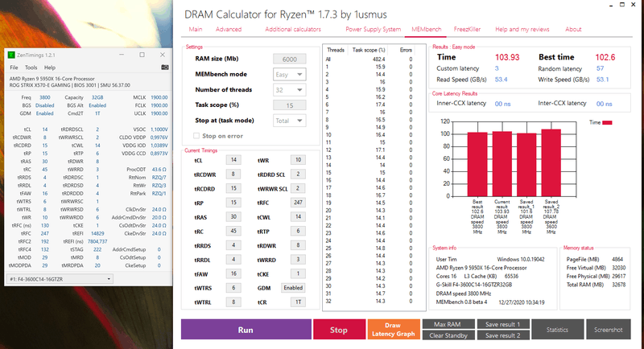Image resolution: width=644 pixels, height=349 pixels.
Task: Click the Random latency value 57
Action: (600, 68)
